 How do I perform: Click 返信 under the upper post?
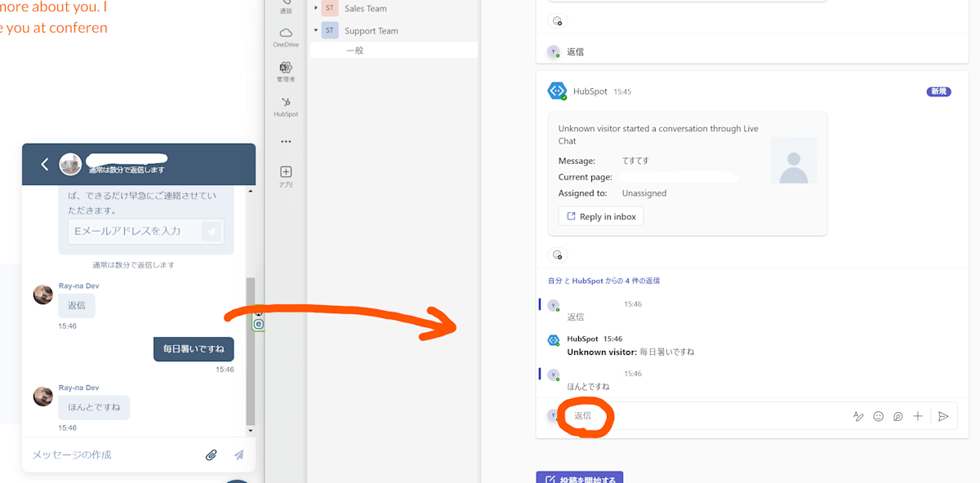click(x=576, y=51)
